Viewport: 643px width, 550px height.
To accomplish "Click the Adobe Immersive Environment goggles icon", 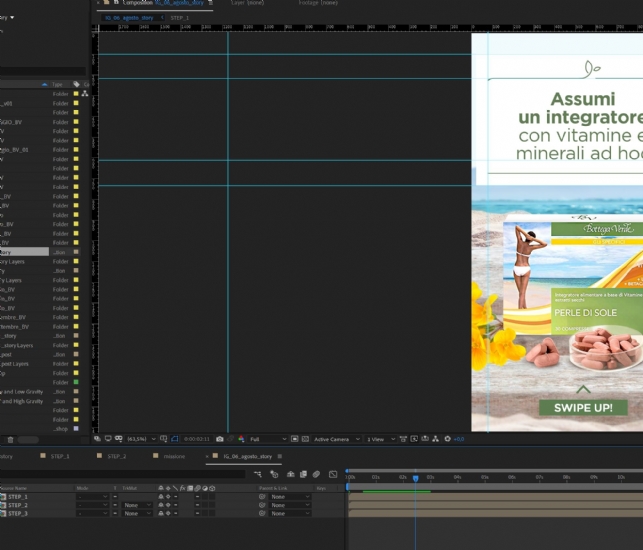I will (119, 439).
